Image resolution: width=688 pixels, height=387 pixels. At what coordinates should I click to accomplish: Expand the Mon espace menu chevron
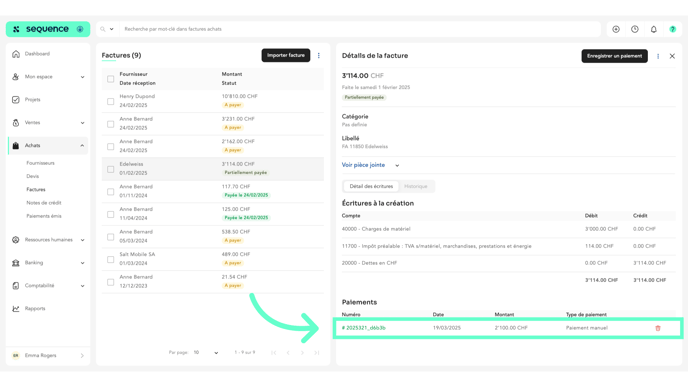82,77
